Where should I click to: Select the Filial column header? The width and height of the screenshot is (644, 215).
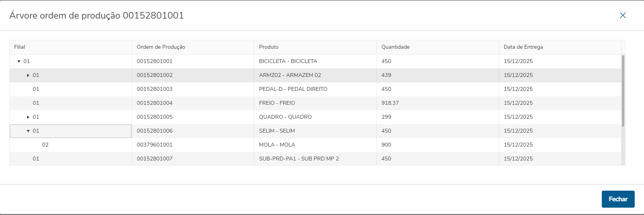pyautogui.click(x=20, y=47)
